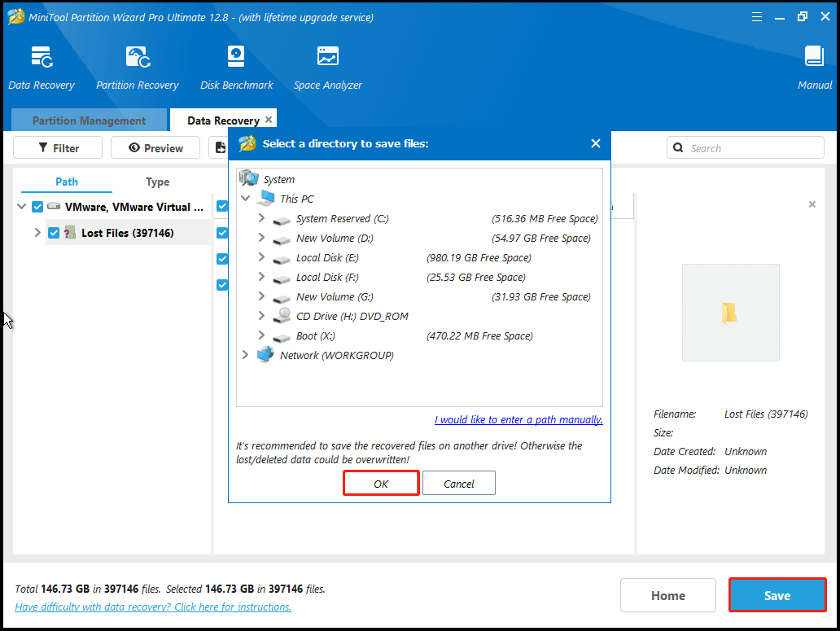The height and width of the screenshot is (631, 840).
Task: Expand the New Volume (D:) drive
Action: click(261, 238)
